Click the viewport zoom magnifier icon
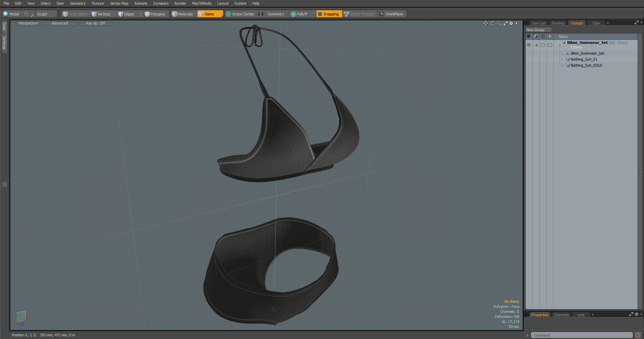This screenshot has height=339, width=644. [x=499, y=23]
